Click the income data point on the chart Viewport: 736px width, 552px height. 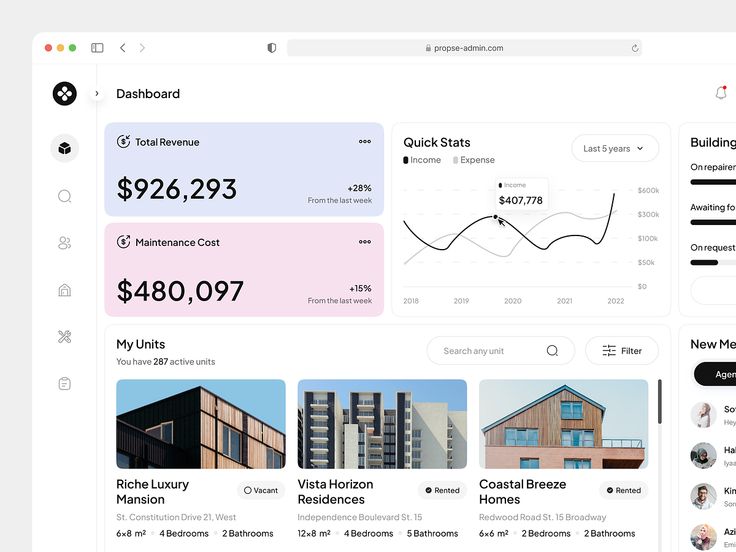tap(496, 216)
